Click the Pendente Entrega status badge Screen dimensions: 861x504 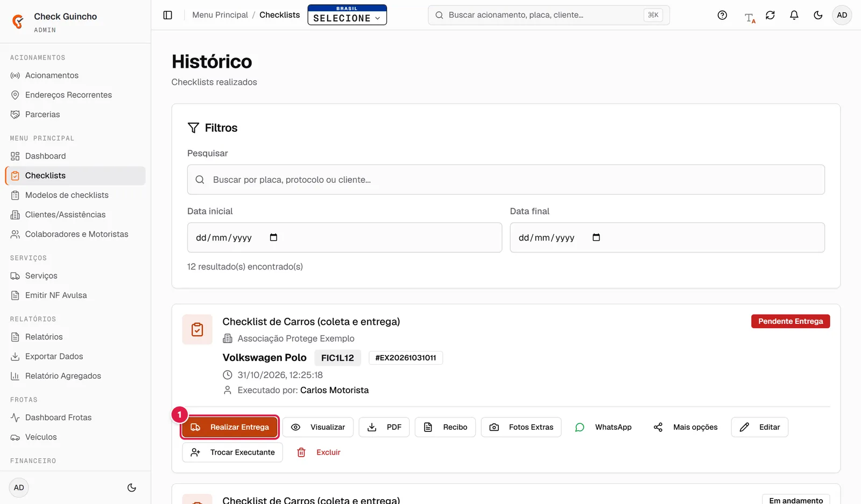[791, 321]
